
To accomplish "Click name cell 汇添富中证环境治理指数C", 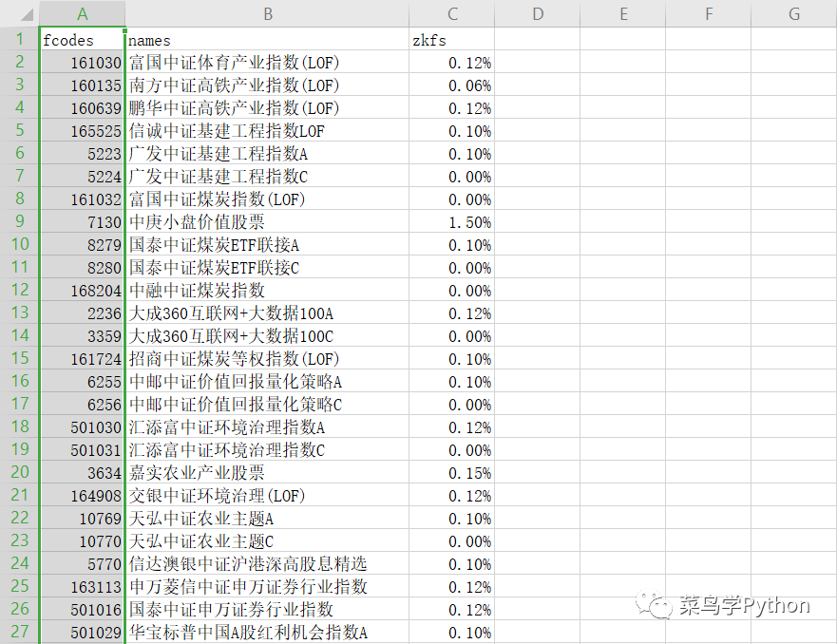I will pos(267,450).
